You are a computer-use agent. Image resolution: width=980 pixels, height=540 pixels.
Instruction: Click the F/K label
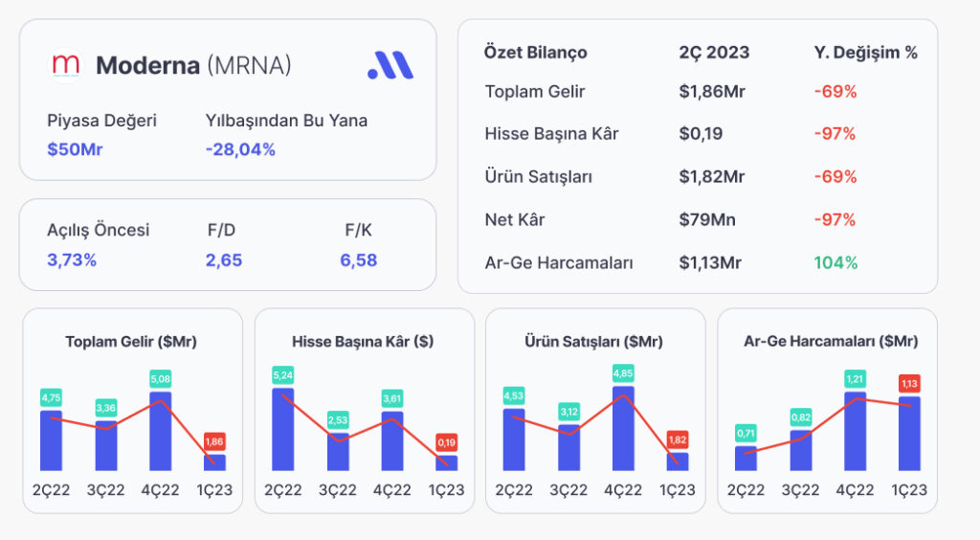[358, 230]
